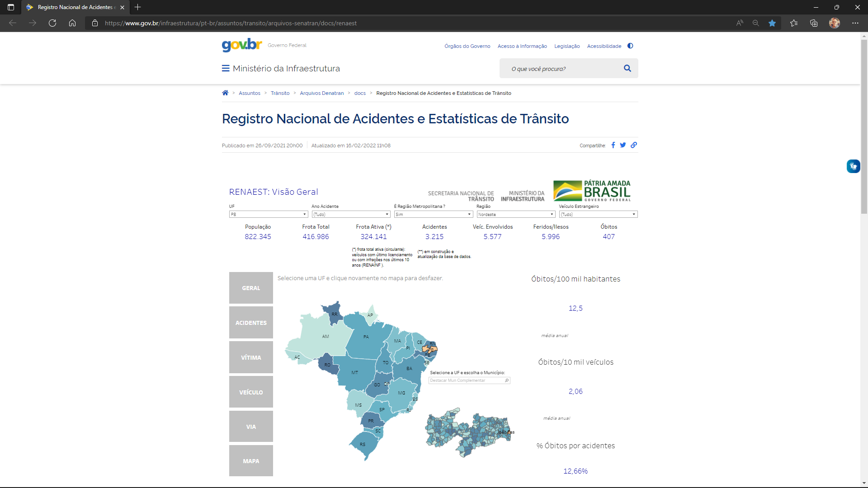
Task: Open the VLibras accessibility widget
Action: [853, 166]
